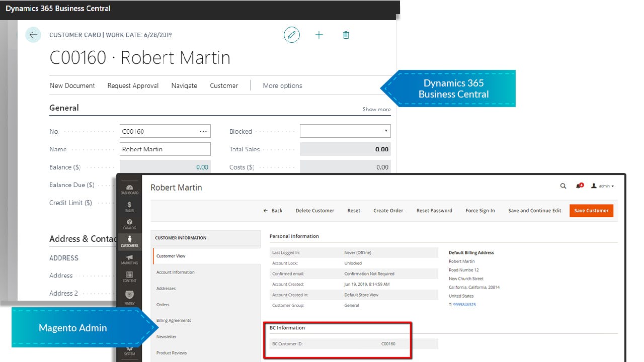The image size is (644, 362).
Task: Open the Dashboard section in Magento sidebar
Action: (x=129, y=188)
